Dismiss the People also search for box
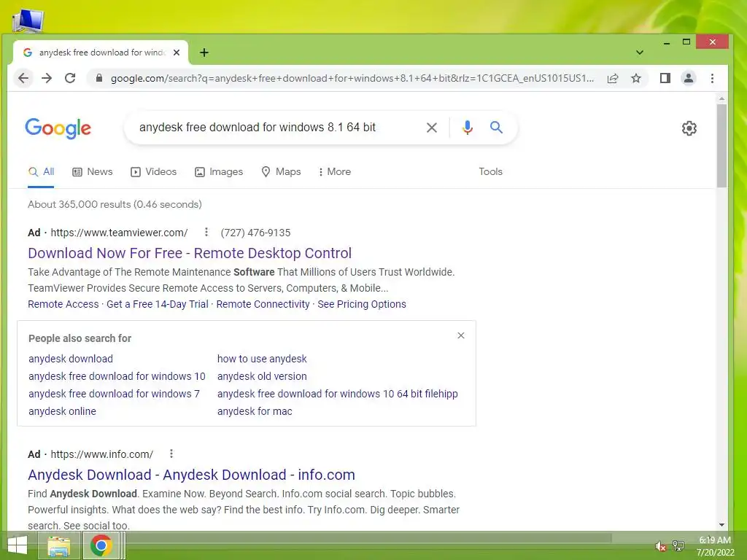The height and width of the screenshot is (560, 747). click(x=461, y=335)
